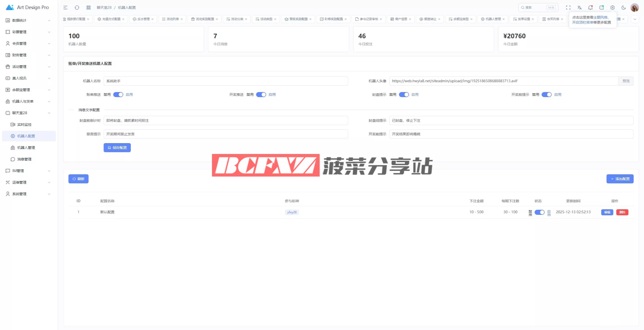This screenshot has height=330, width=644.
Task: Switch to dark mode moon icon
Action: click(x=623, y=8)
